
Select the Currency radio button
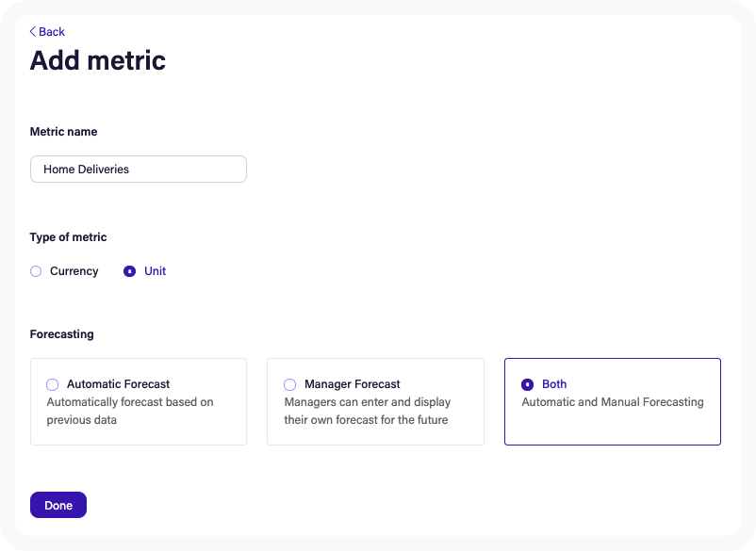[x=36, y=271]
